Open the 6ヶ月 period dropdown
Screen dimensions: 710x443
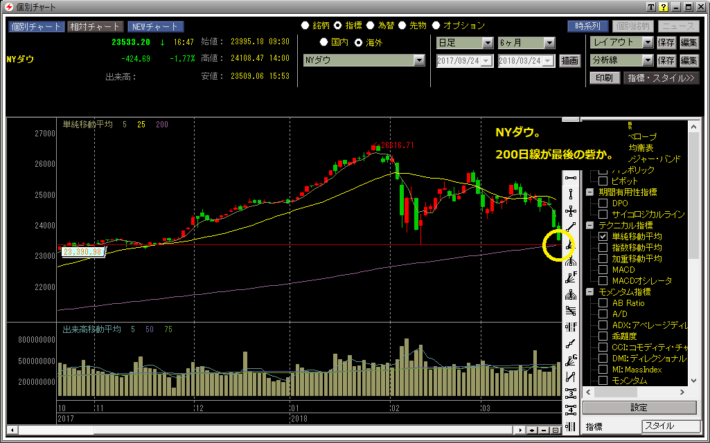(x=549, y=43)
